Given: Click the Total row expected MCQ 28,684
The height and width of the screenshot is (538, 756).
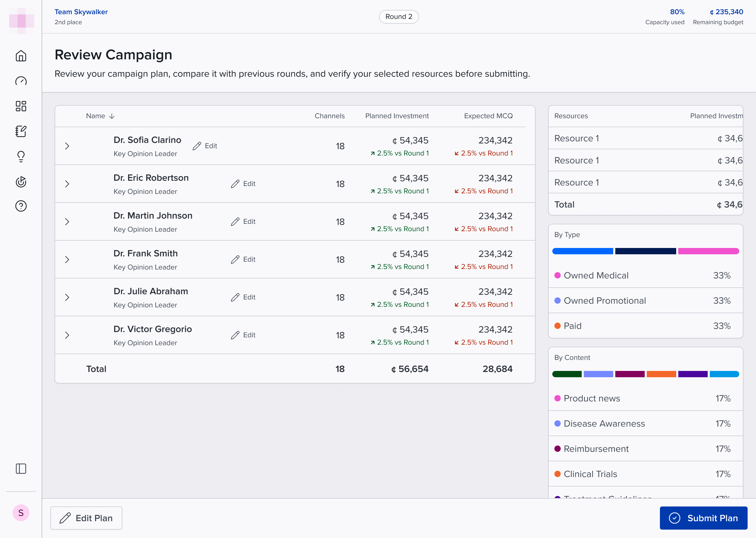Looking at the screenshot, I should click(x=497, y=369).
